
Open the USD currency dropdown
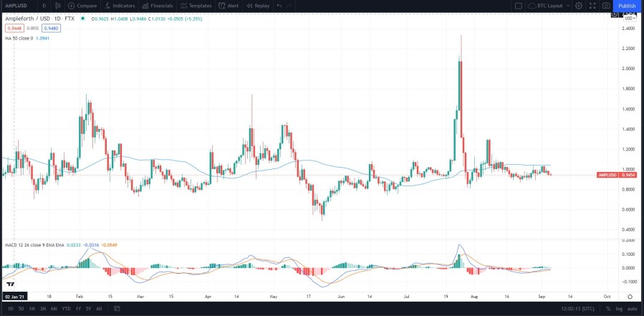coord(629,18)
